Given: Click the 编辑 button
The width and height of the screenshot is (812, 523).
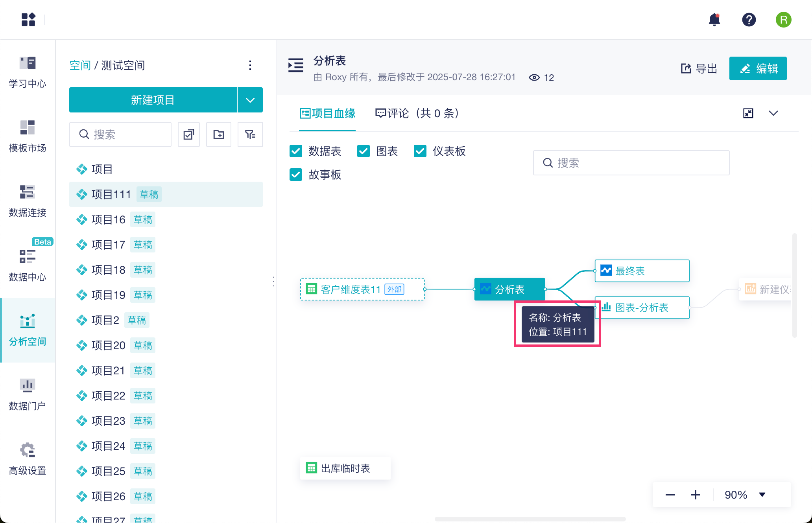Looking at the screenshot, I should [x=758, y=68].
